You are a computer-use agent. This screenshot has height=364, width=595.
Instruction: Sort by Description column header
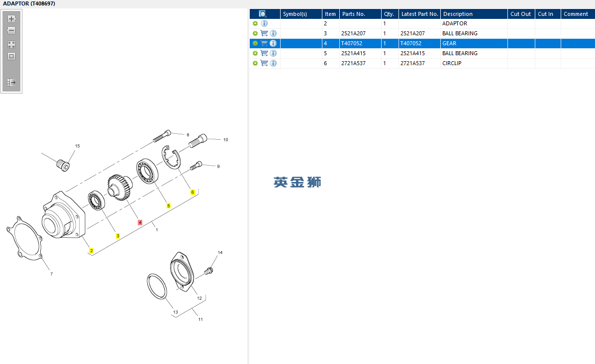click(x=474, y=14)
